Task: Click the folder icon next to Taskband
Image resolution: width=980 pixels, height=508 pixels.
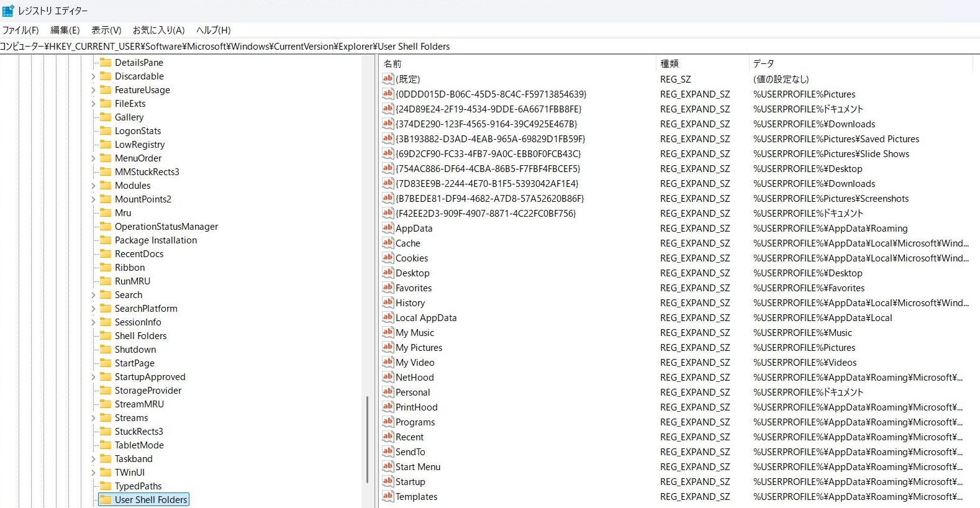Action: pos(106,458)
